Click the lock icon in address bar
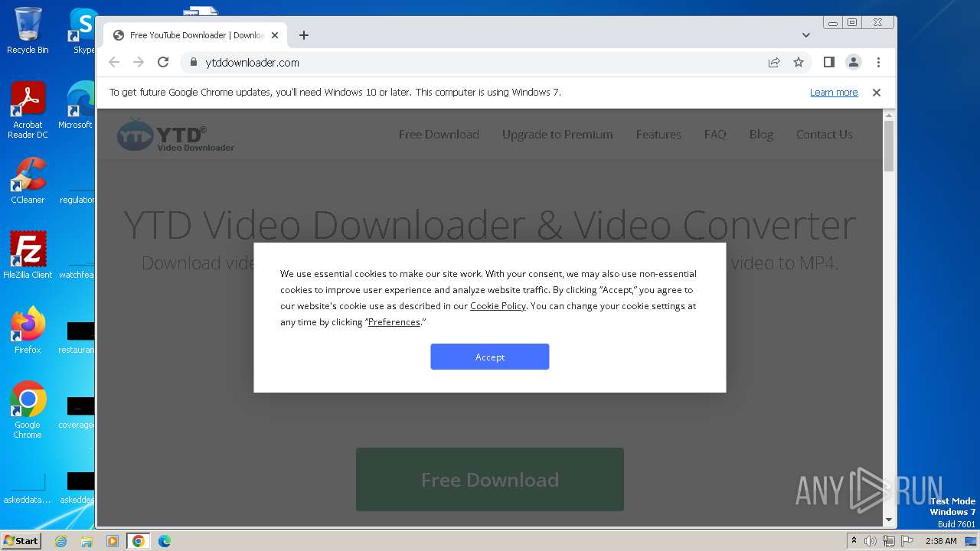 pyautogui.click(x=193, y=63)
